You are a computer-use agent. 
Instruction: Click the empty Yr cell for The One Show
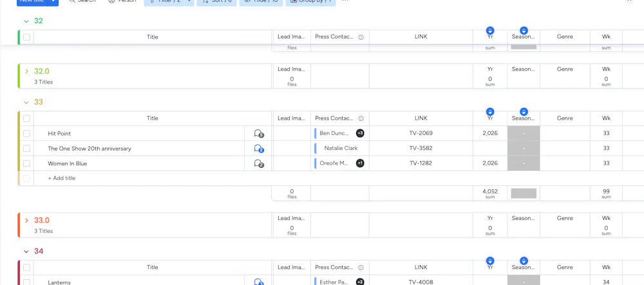tap(490, 148)
